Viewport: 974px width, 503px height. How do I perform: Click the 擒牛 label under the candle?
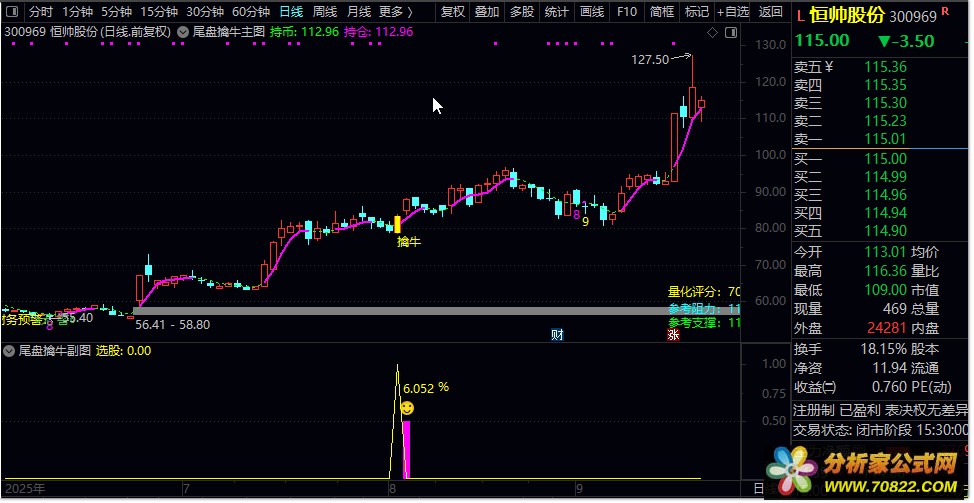point(409,242)
